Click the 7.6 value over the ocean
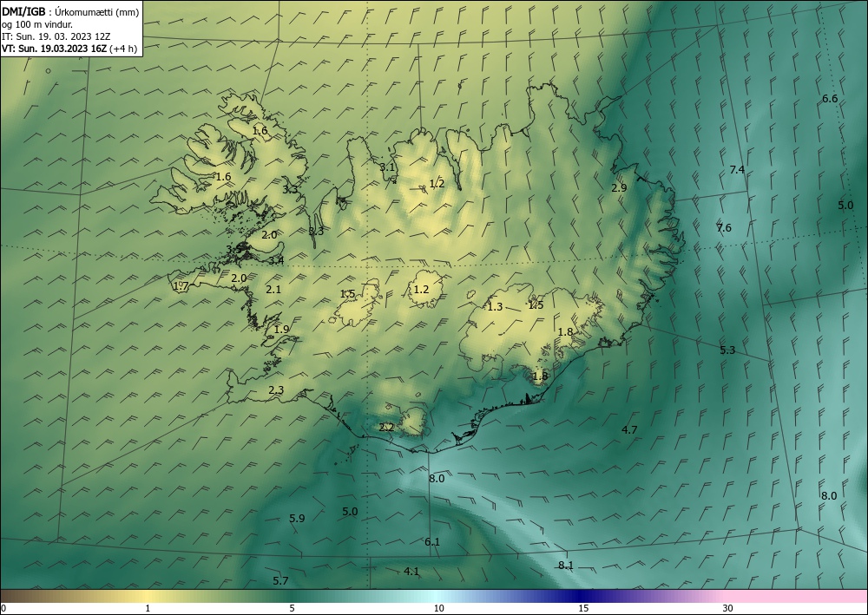This screenshot has width=868, height=615. [724, 228]
